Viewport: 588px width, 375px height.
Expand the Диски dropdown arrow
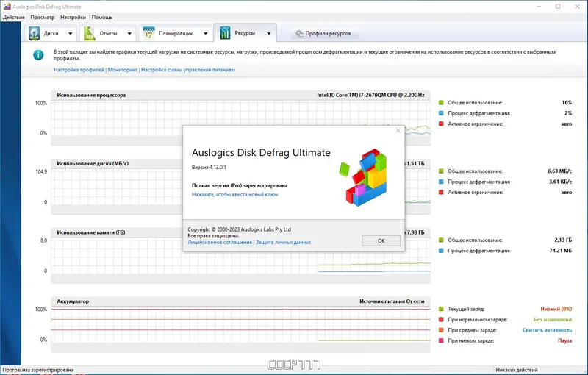pyautogui.click(x=70, y=33)
